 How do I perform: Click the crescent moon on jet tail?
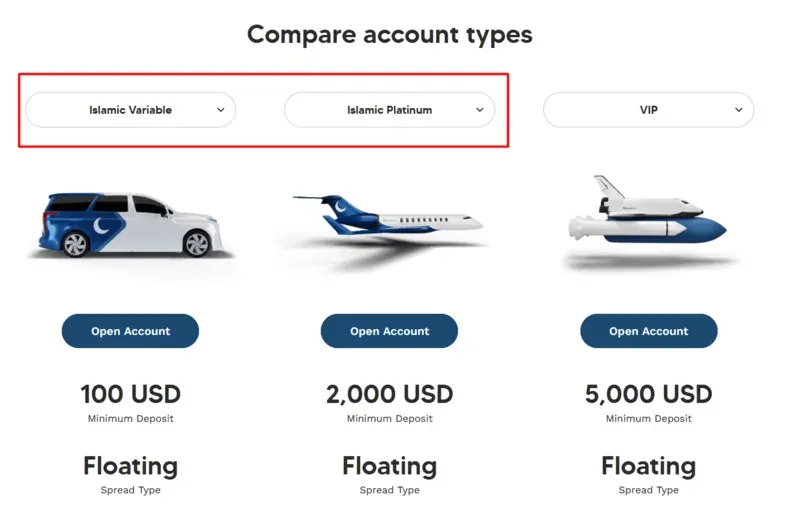coord(339,206)
